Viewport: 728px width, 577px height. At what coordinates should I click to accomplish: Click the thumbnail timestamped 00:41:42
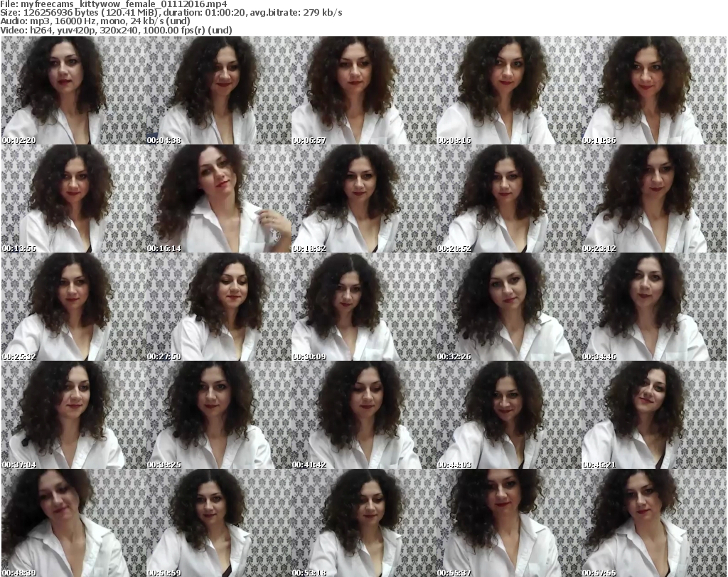pyautogui.click(x=363, y=415)
